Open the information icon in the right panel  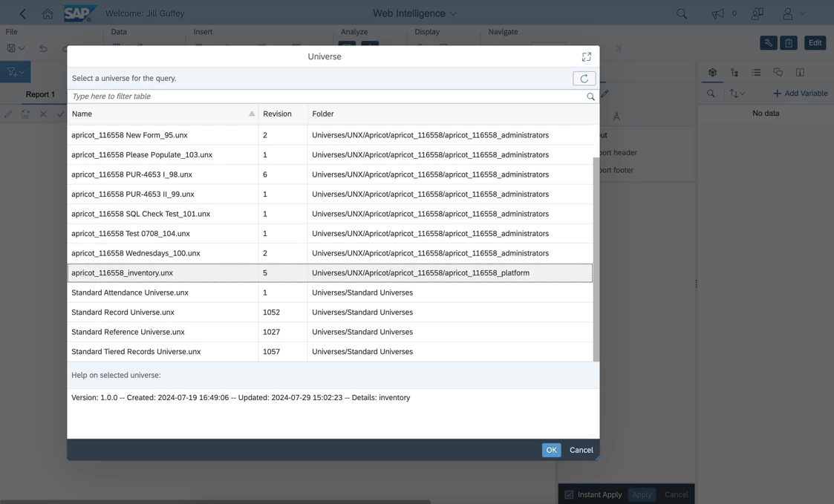799,72
